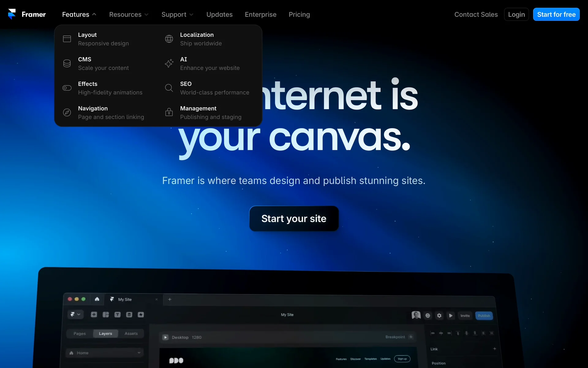Expand the Support dropdown
Screen dimensions: 588x368
pyautogui.click(x=177, y=14)
